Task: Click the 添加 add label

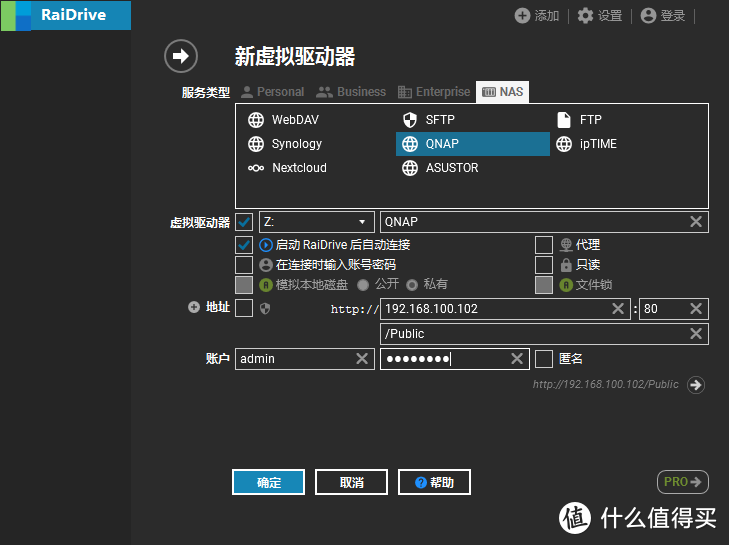Action: tap(547, 16)
